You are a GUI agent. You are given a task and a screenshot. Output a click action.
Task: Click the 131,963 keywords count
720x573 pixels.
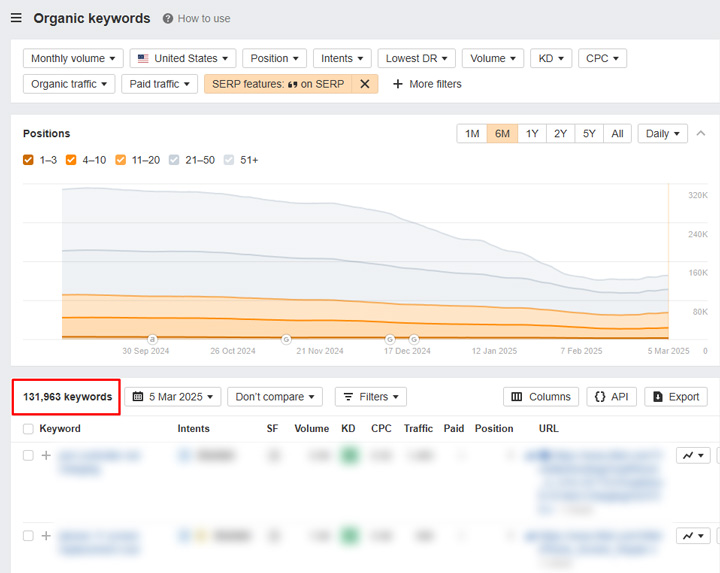pos(68,397)
